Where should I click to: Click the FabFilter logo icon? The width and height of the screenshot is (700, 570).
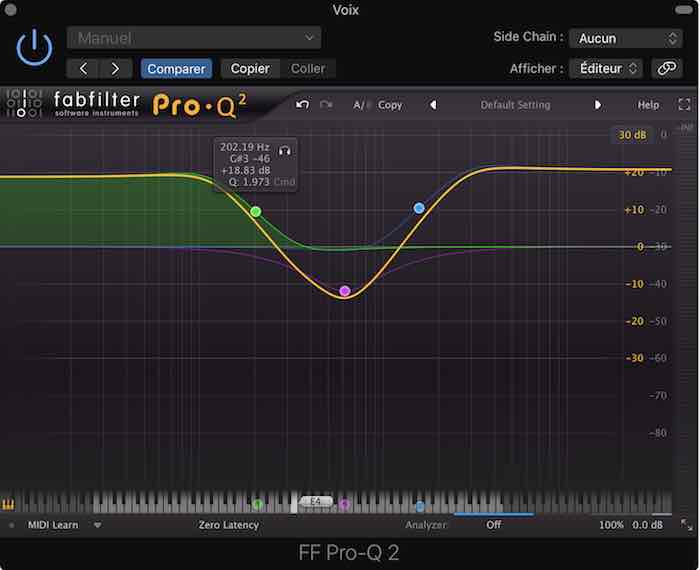23,104
